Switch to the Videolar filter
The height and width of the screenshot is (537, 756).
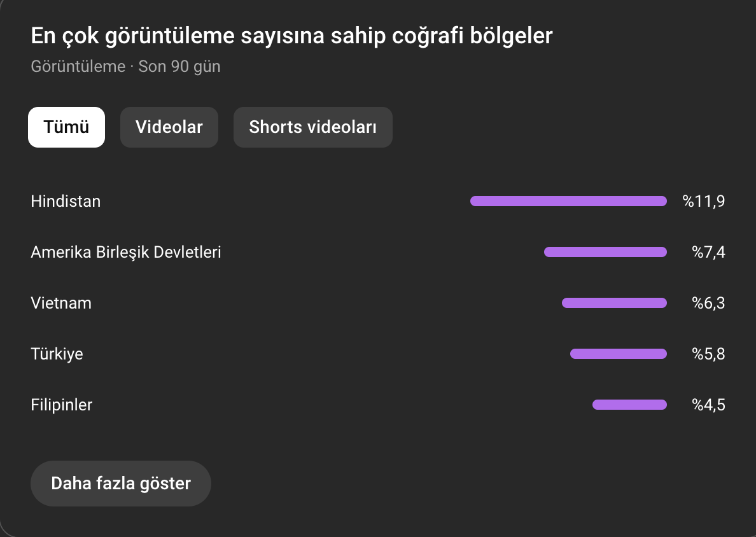coord(169,127)
